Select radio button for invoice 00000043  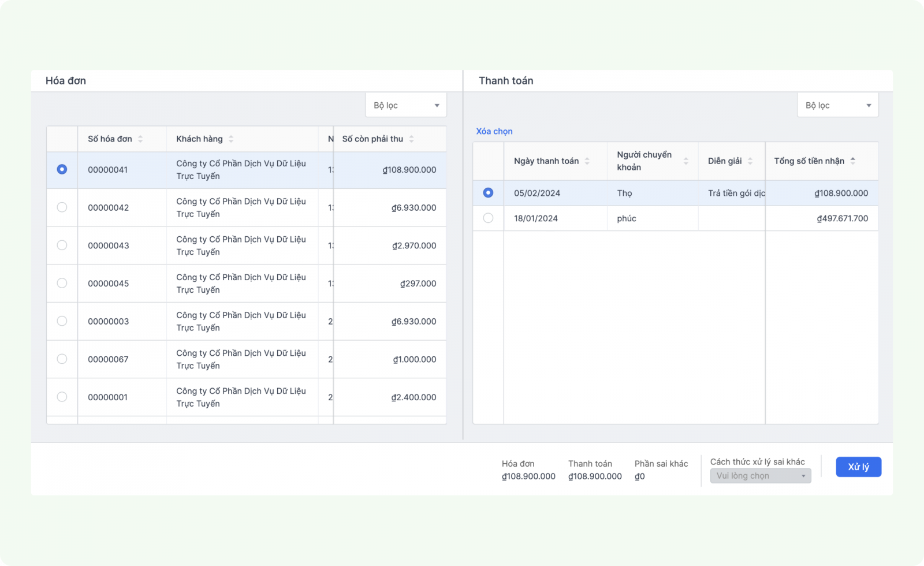click(x=62, y=245)
